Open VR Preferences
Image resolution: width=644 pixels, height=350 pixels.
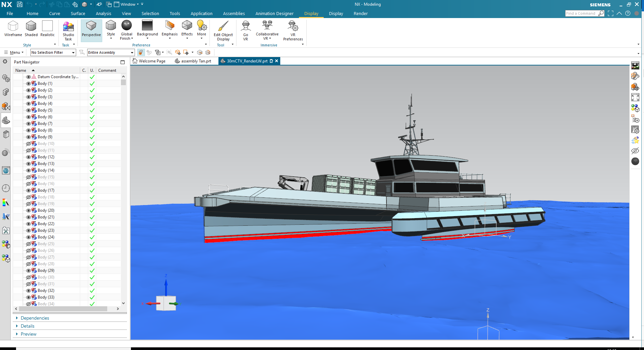(x=293, y=30)
